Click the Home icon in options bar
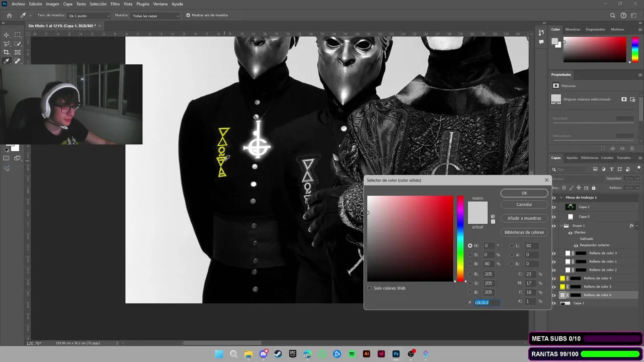The image size is (644, 362). pos(9,16)
